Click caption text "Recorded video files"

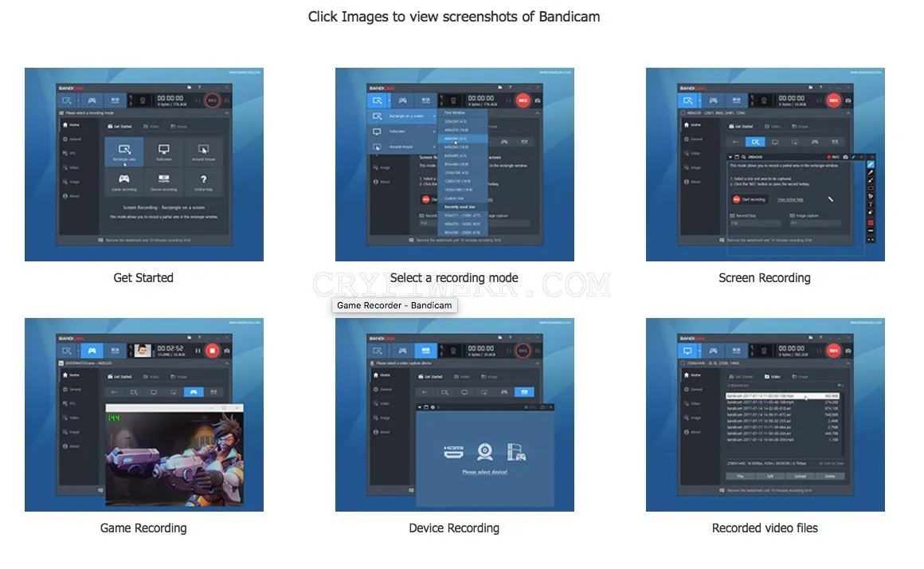(x=765, y=528)
